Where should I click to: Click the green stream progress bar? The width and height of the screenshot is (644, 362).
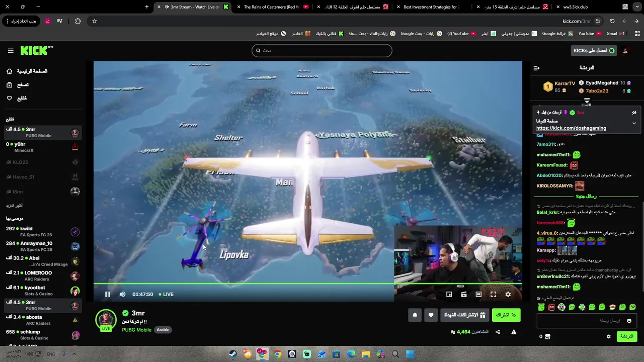307,284
